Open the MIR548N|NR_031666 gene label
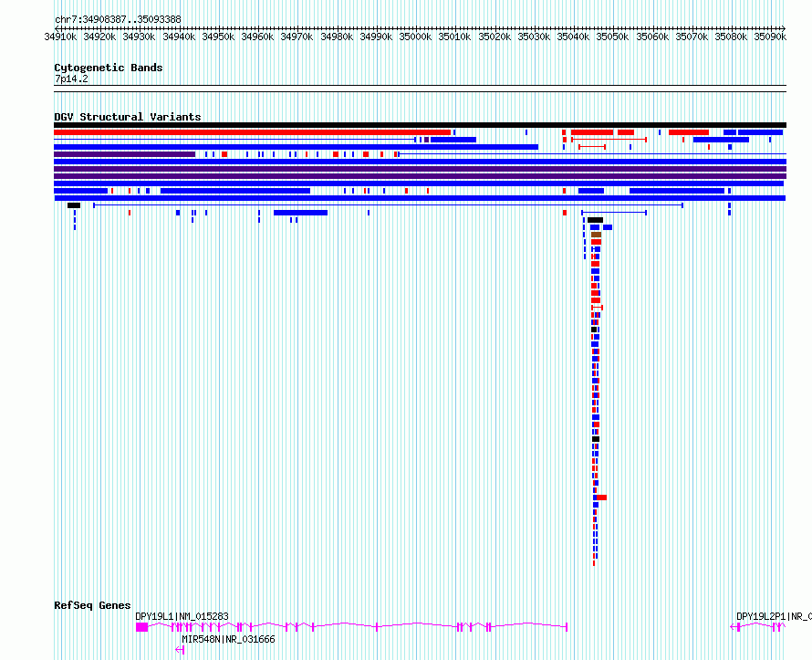Image resolution: width=812 pixels, height=660 pixels. coord(228,639)
